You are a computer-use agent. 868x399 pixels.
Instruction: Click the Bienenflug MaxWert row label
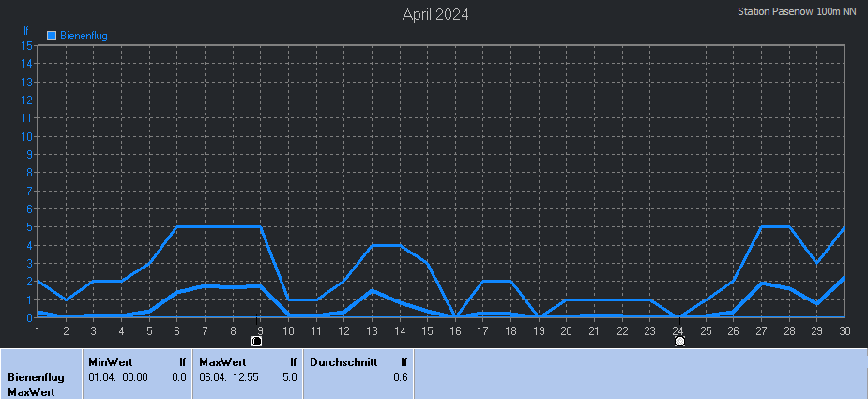(36, 385)
